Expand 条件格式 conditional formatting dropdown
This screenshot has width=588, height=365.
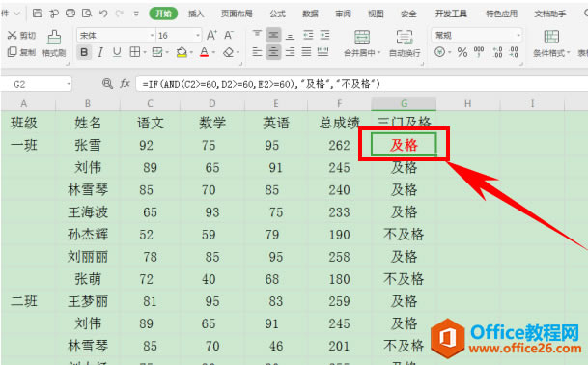[568, 53]
